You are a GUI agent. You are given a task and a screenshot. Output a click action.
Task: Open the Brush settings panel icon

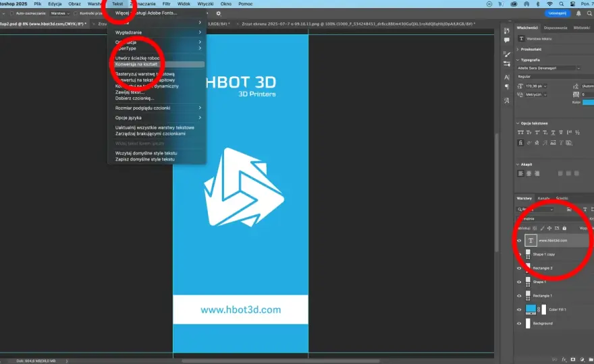coord(506,55)
